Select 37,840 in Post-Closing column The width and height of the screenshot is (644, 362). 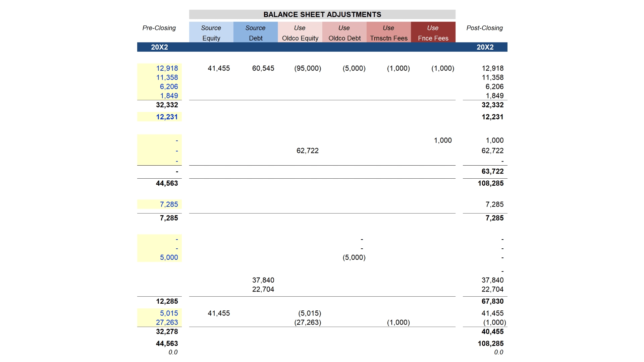492,280
